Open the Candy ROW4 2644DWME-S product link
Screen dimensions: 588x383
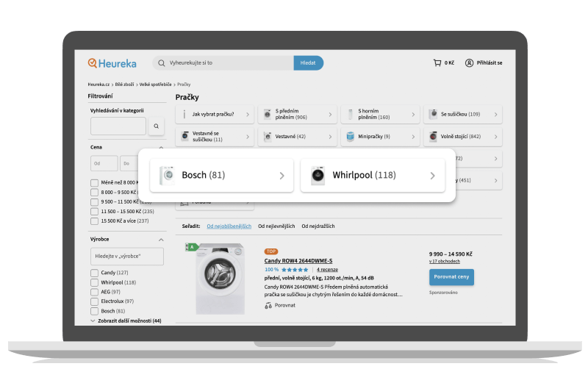point(298,261)
